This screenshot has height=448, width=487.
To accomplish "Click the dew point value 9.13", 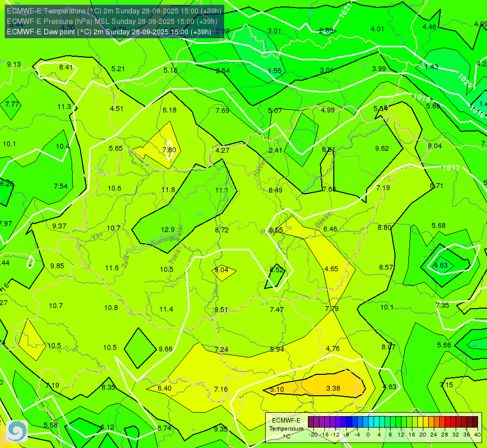I will pyautogui.click(x=14, y=64).
